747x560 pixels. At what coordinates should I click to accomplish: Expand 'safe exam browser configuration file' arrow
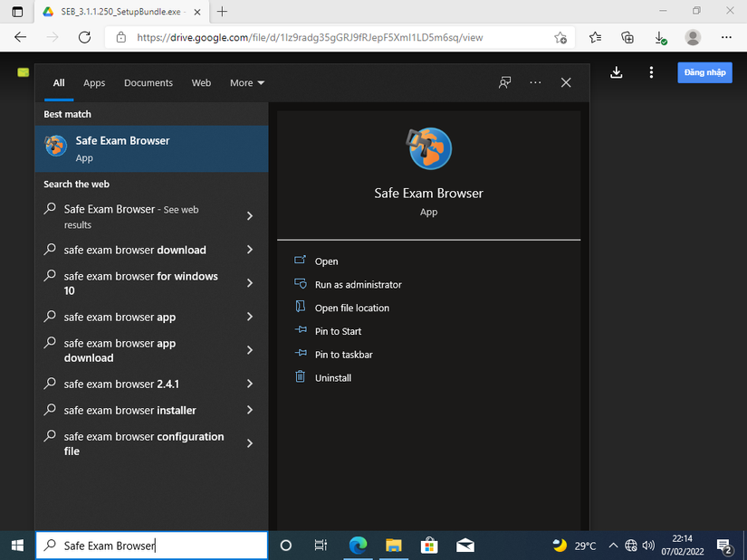[250, 444]
